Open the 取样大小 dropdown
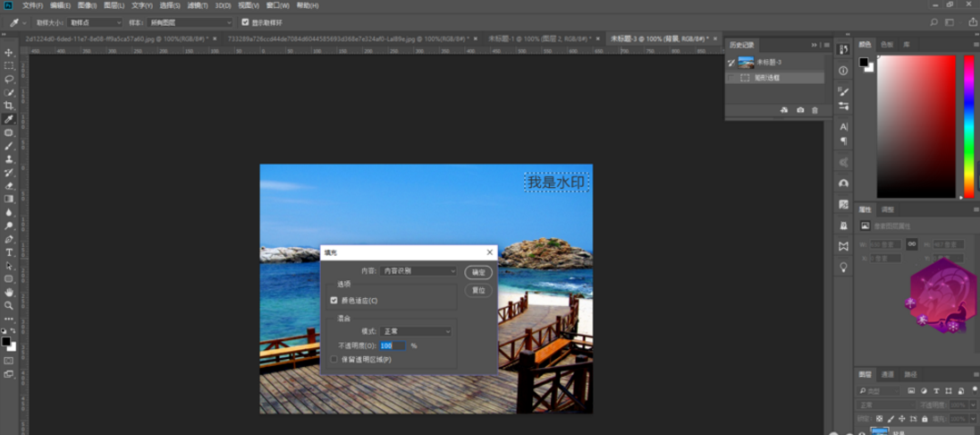The image size is (980, 435). (94, 22)
